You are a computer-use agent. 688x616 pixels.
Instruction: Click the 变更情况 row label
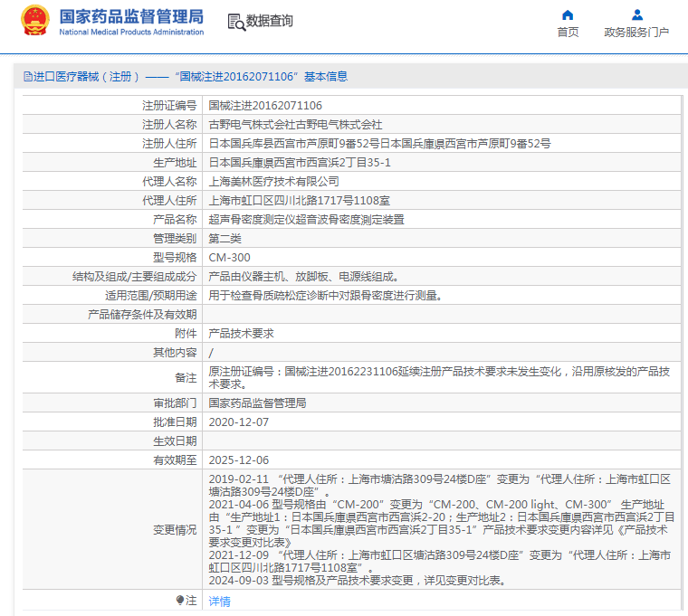click(175, 530)
